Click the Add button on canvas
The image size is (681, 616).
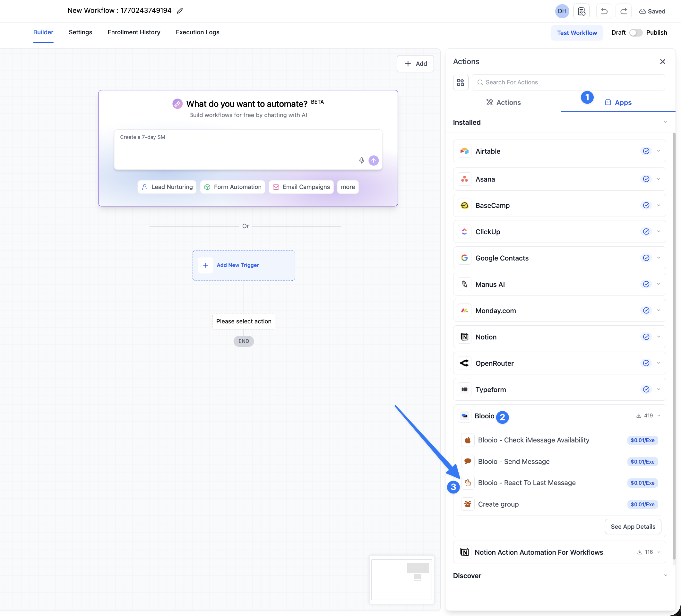pos(415,64)
